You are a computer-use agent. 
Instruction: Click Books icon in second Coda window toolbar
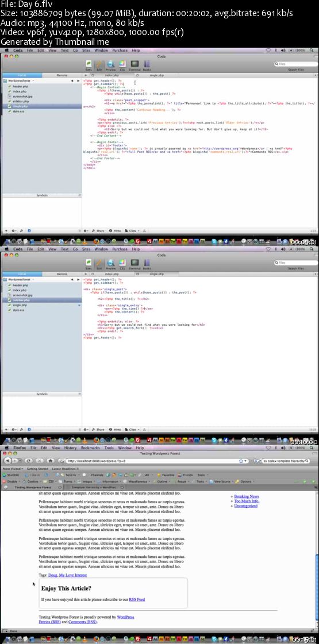pyautogui.click(x=147, y=264)
